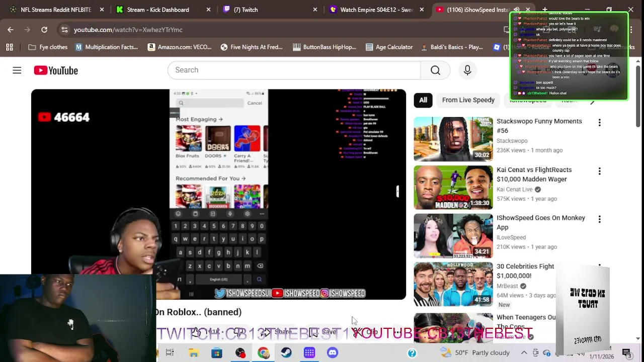Viewport: 644px width, 362px height.
Task: Click the main iShowSpeed video player
Action: coord(218,195)
